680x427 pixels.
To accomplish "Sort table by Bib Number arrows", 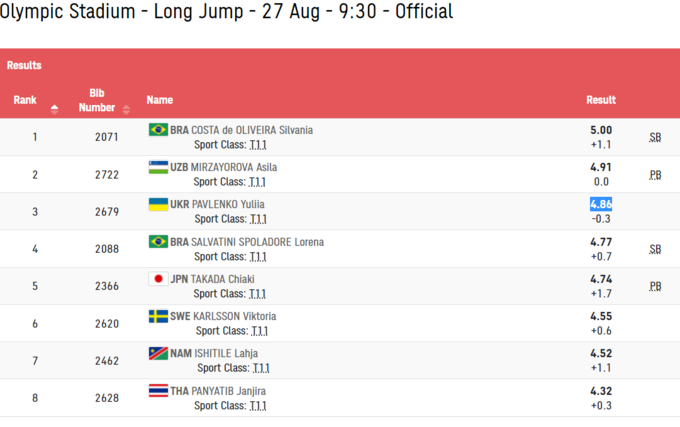I will (x=126, y=108).
